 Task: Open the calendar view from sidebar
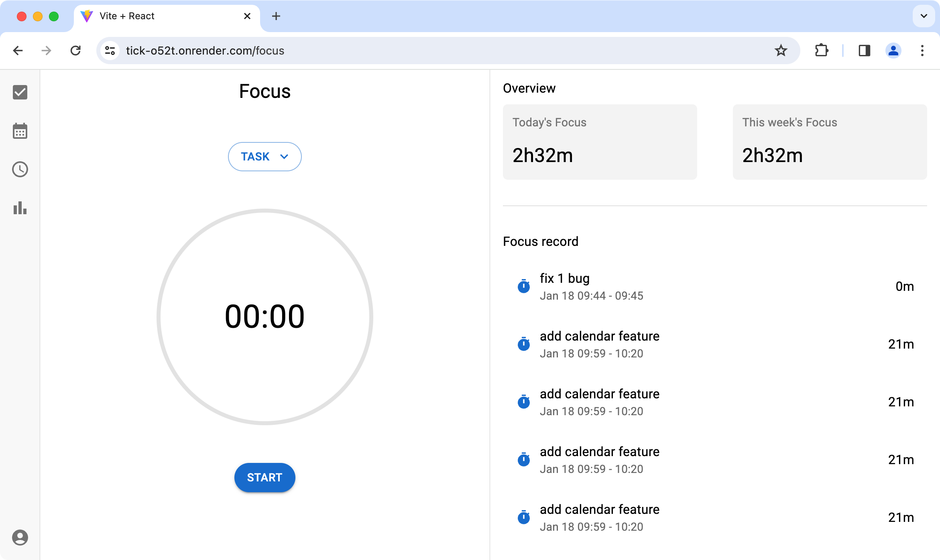[20, 131]
